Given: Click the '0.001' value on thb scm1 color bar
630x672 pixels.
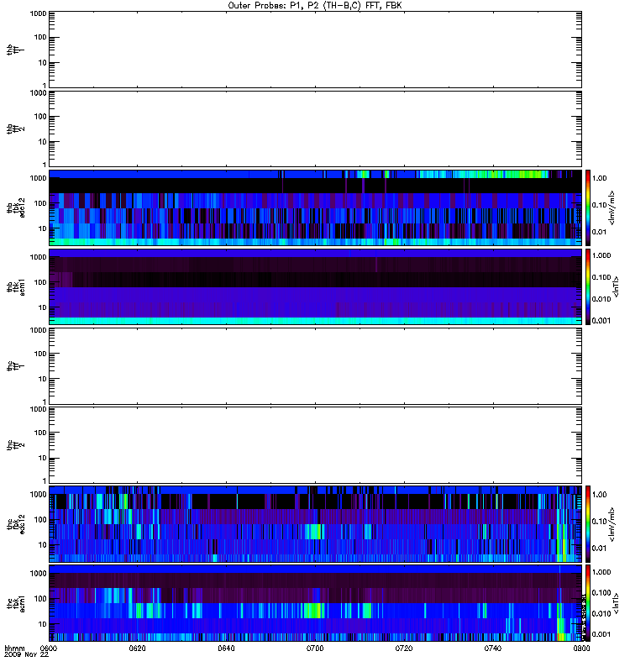Looking at the screenshot, I should click(x=601, y=321).
